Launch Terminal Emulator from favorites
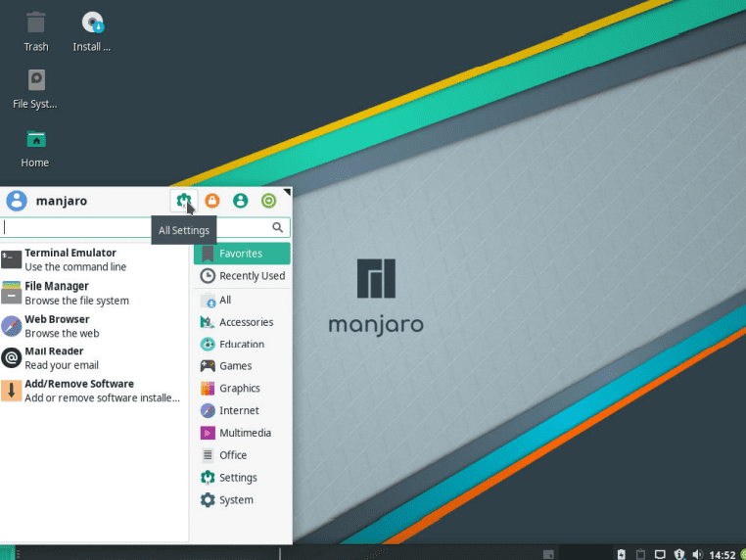This screenshot has width=746, height=560. point(94,259)
